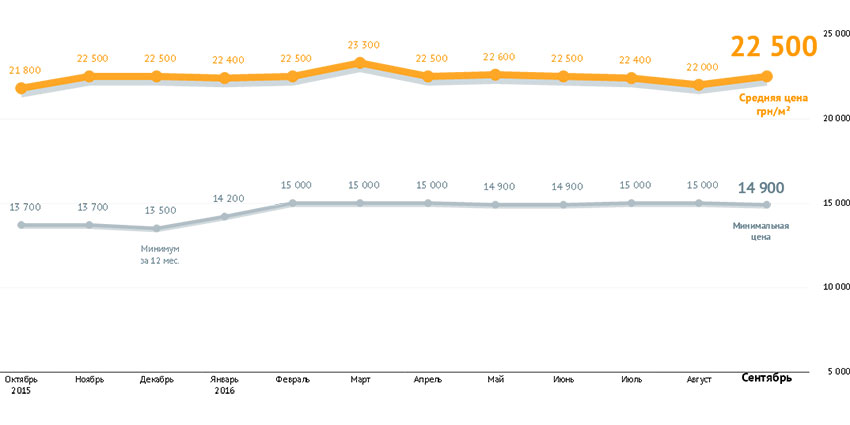This screenshot has height=425, width=850.
Task: Click the gray January 2016 data point
Action: pyautogui.click(x=225, y=216)
